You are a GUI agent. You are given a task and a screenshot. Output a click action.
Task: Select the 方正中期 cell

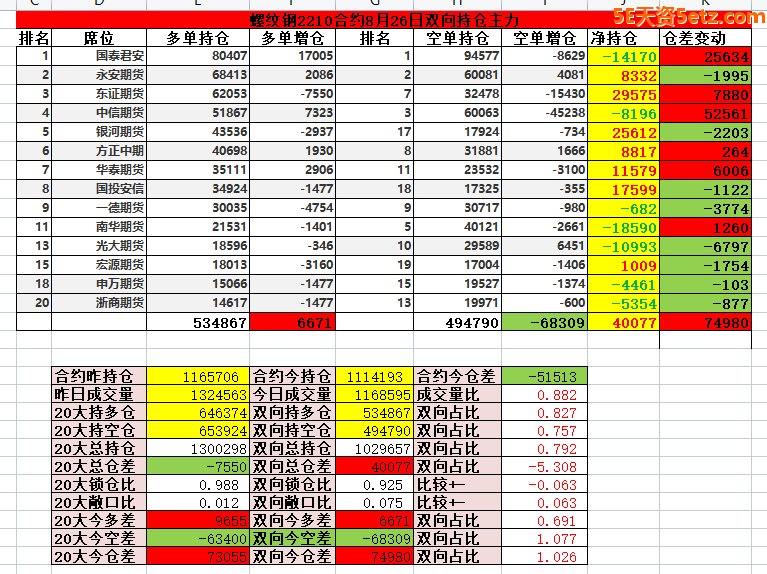tap(99, 151)
